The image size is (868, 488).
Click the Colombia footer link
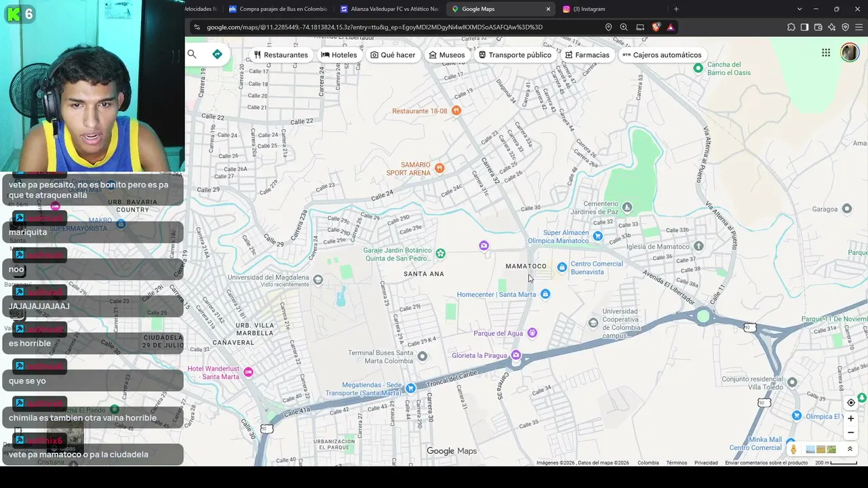(648, 463)
